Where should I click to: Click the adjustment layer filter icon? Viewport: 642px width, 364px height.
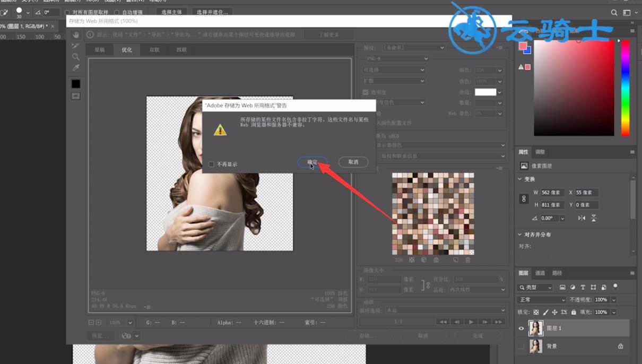pos(572,287)
